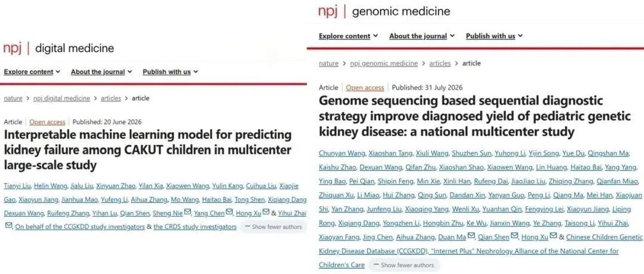This screenshot has width=644, height=274.
Task: Open author link Tianyi Liu
Action: pyautogui.click(x=17, y=186)
